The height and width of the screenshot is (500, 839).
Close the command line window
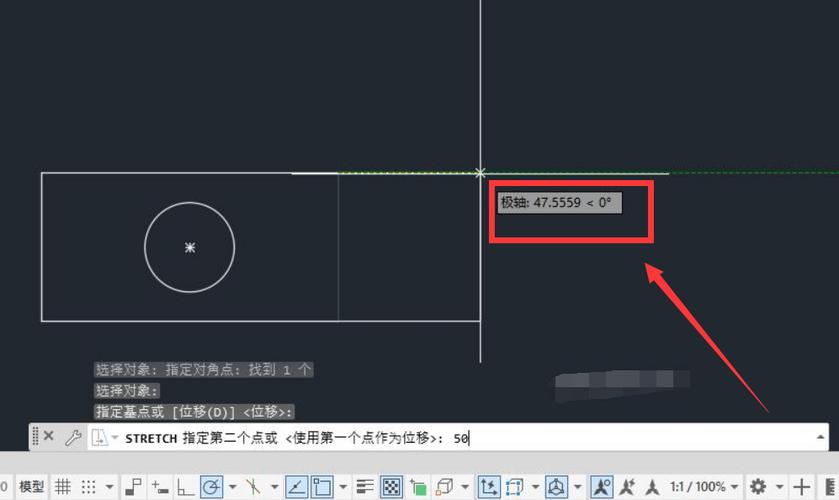point(49,436)
